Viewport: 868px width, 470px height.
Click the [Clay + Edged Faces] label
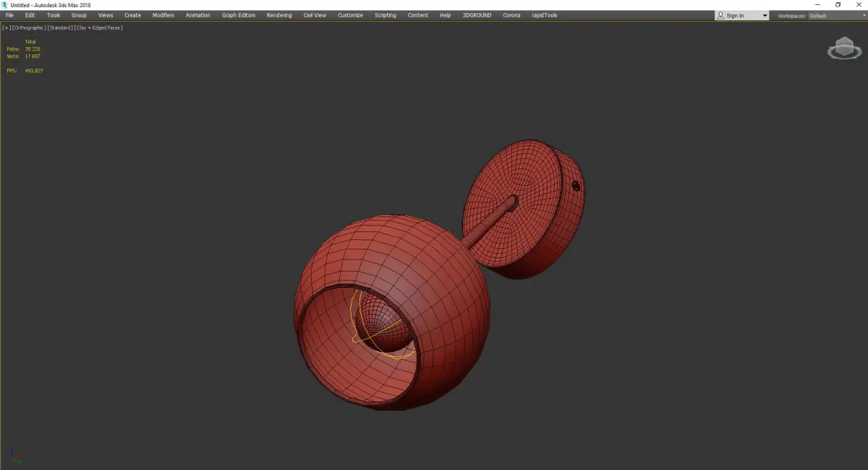[98, 27]
